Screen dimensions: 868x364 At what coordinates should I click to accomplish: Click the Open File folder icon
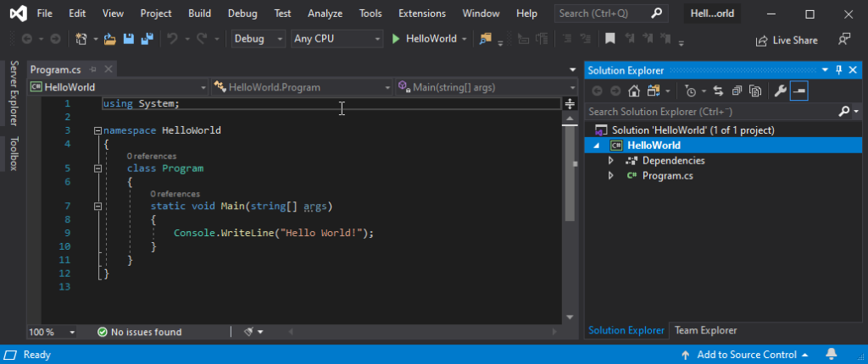click(109, 39)
